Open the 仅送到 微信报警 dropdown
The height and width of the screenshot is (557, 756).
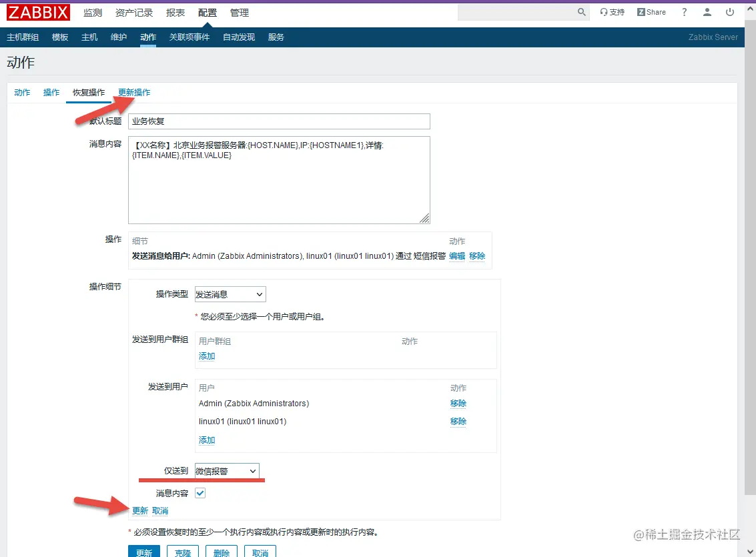click(x=227, y=471)
